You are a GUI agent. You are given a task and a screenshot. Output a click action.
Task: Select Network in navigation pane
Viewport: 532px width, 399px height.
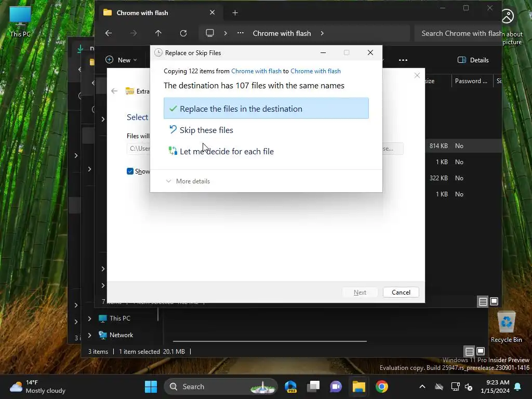click(x=121, y=335)
